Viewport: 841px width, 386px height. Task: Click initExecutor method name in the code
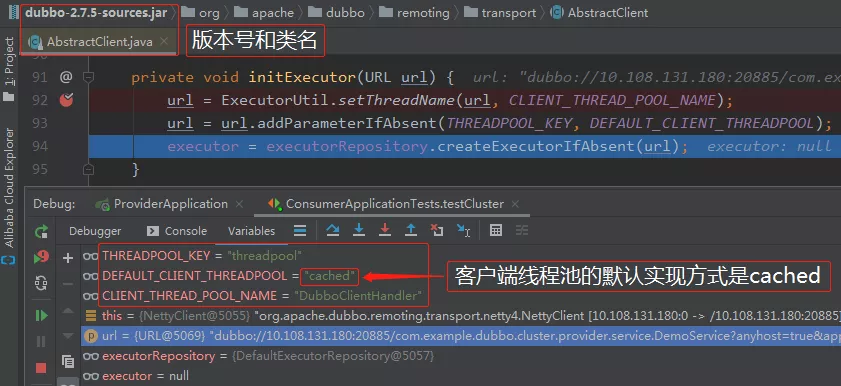[302, 78]
